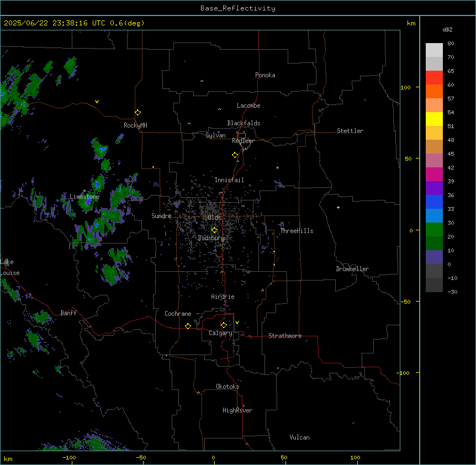Select the Okotoks label

[228, 387]
